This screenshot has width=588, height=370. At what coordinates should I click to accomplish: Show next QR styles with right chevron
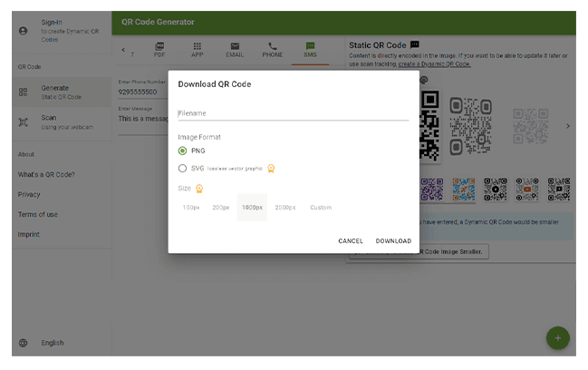[568, 126]
